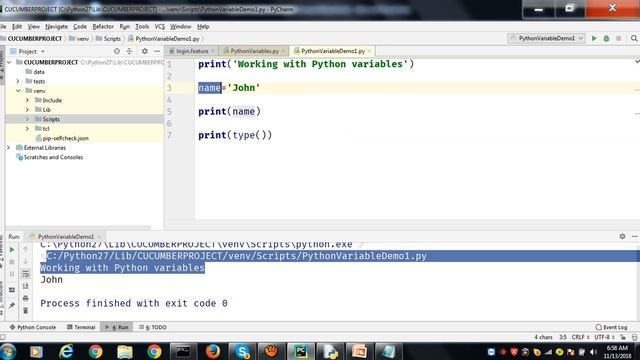This screenshot has height=360, width=640.
Task: Open the TODO tool window
Action: [153, 327]
